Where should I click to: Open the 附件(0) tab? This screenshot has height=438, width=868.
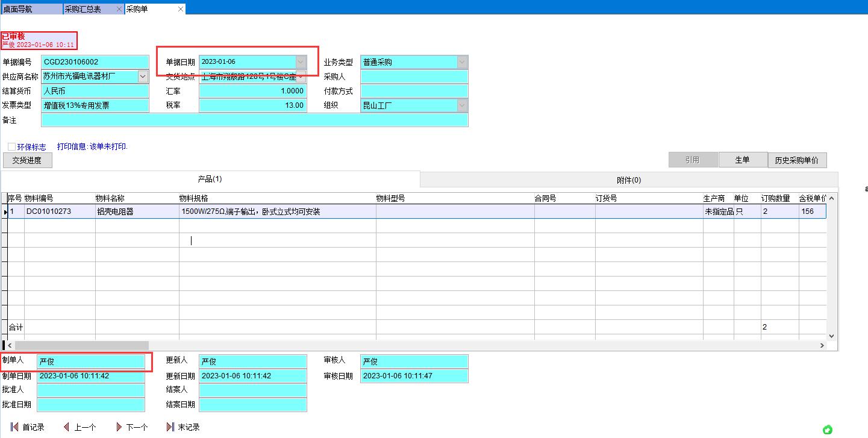pos(629,180)
